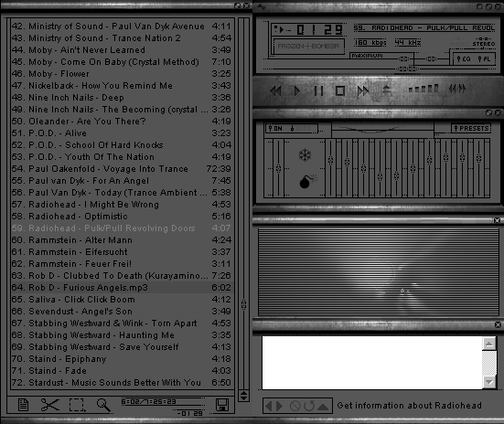Click the volume bars indicator

(x=424, y=89)
